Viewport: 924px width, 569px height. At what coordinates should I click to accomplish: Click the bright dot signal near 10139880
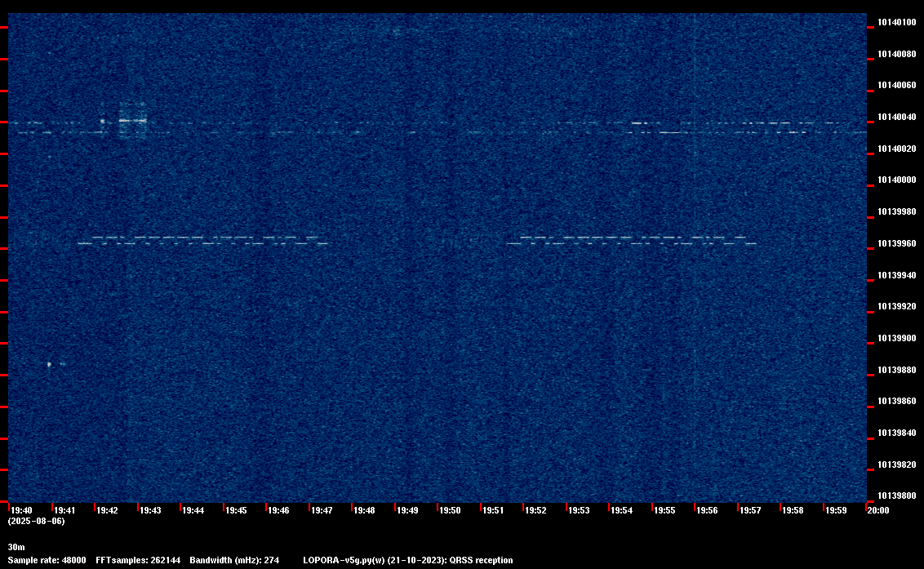click(x=50, y=364)
